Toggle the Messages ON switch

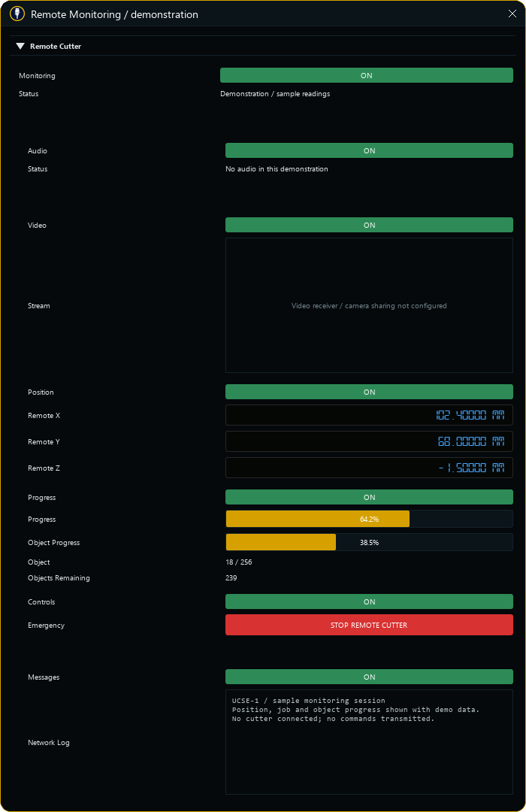tap(369, 677)
